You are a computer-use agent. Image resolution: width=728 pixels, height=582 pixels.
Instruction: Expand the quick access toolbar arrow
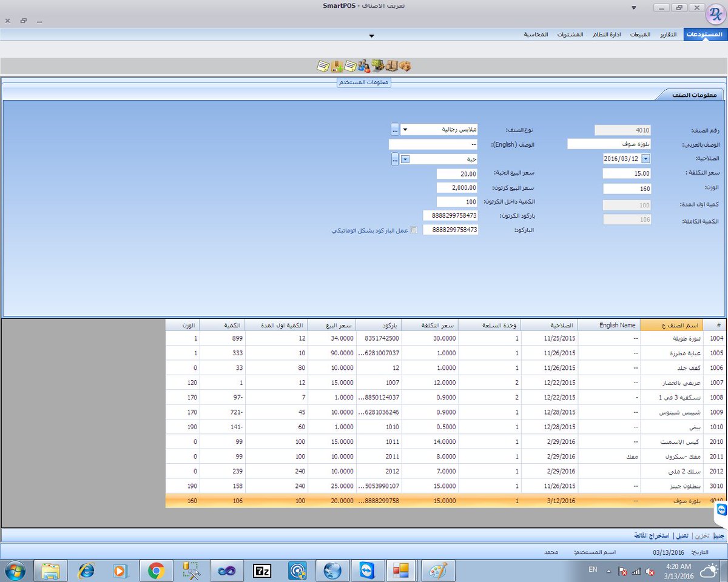[371, 36]
